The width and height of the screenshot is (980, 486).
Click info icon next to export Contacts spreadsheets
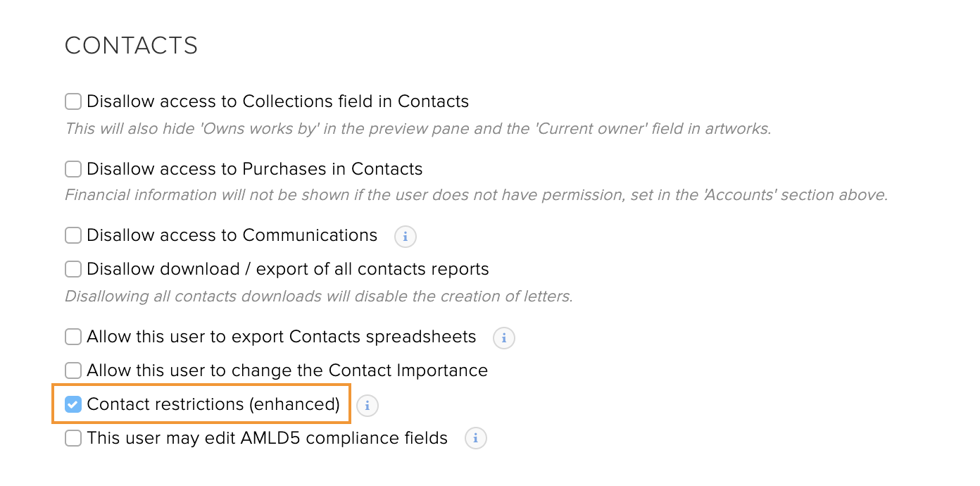503,338
